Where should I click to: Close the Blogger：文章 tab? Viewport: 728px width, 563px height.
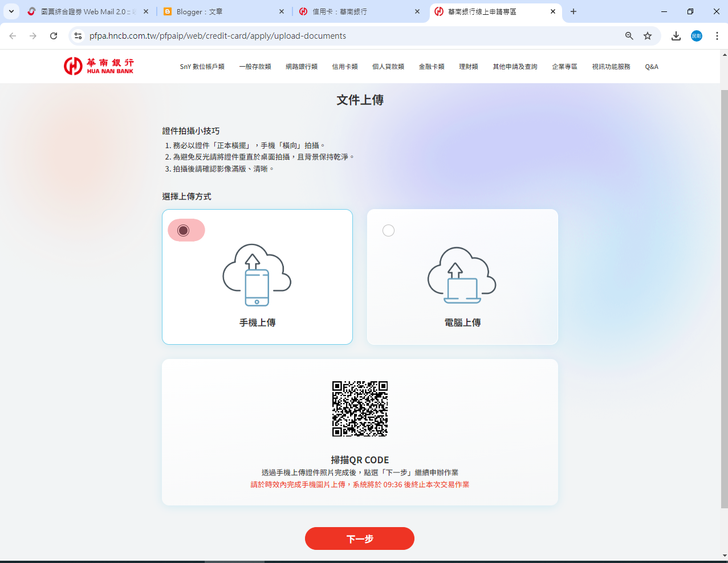pos(282,11)
